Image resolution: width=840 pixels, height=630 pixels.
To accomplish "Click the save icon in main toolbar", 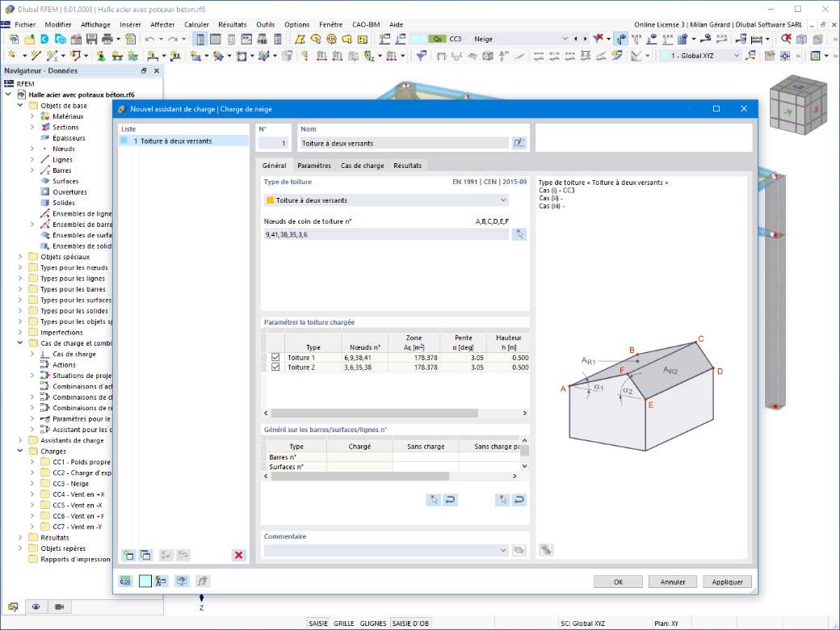I will click(91, 39).
